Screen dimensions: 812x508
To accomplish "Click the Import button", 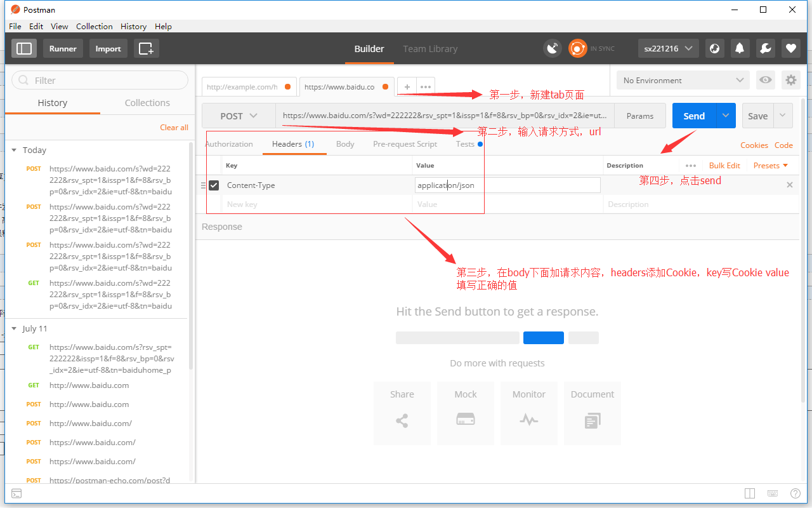I will coord(108,48).
